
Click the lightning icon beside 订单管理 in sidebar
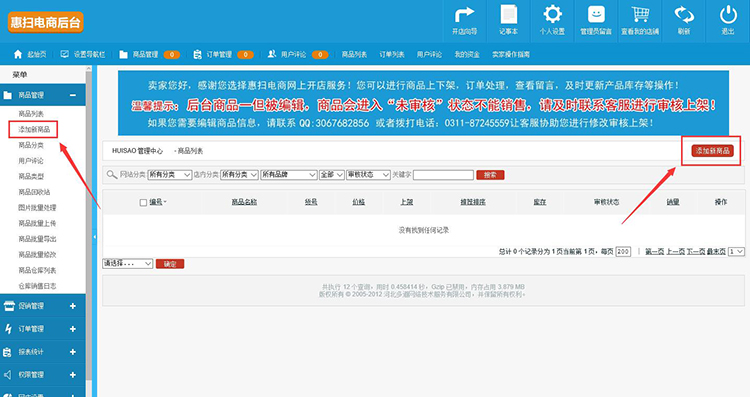[x=8, y=329]
